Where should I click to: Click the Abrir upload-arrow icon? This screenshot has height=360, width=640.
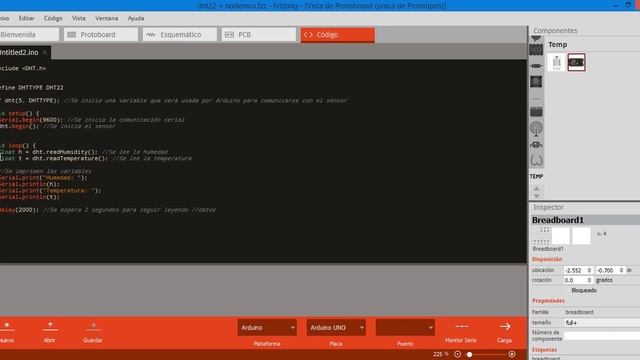tap(50, 326)
